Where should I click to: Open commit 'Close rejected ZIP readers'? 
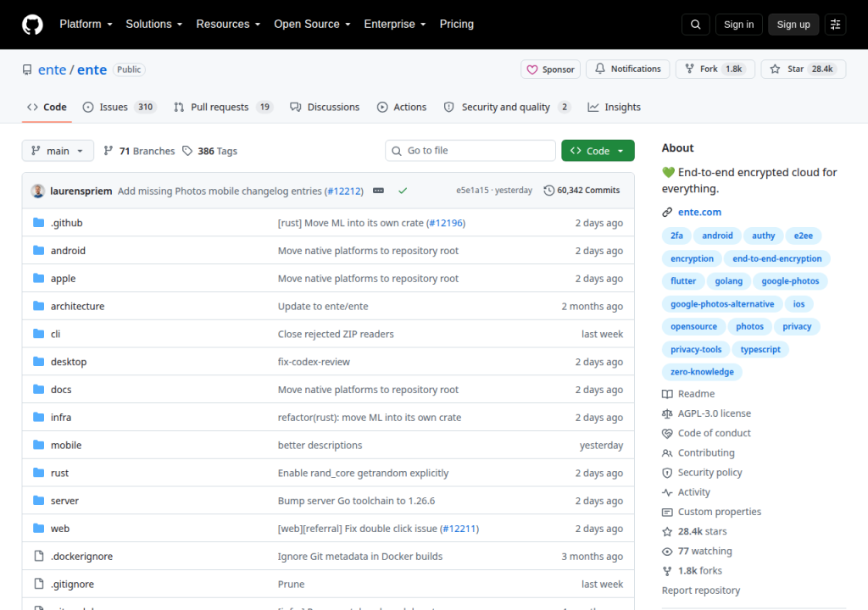336,335
